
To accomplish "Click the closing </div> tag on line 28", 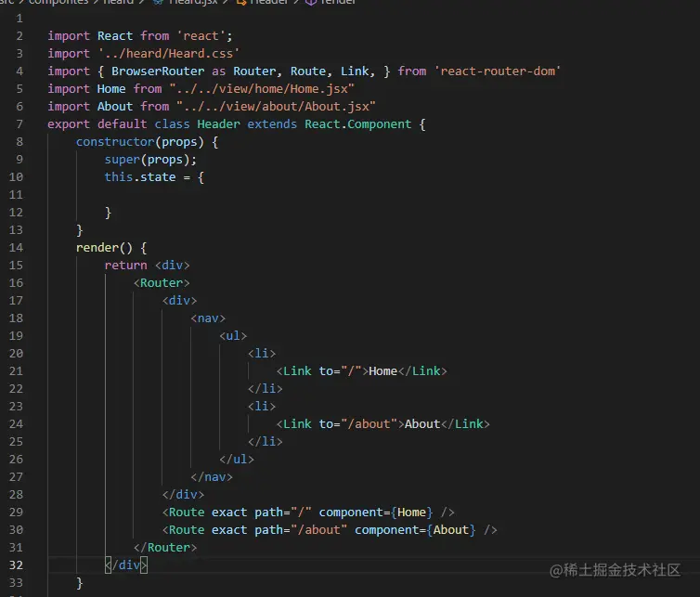I will click(x=183, y=494).
